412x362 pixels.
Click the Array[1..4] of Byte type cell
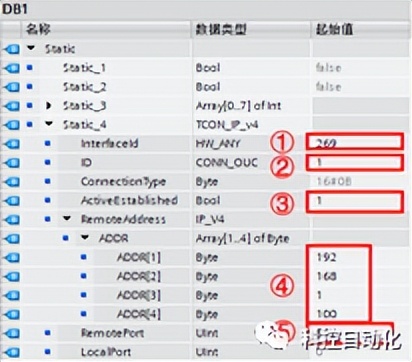pos(242,239)
